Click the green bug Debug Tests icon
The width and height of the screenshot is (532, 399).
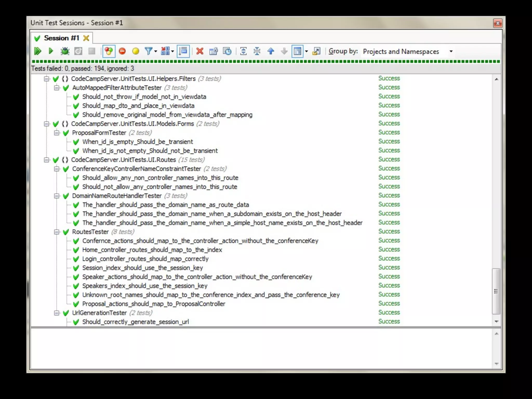pyautogui.click(x=65, y=51)
